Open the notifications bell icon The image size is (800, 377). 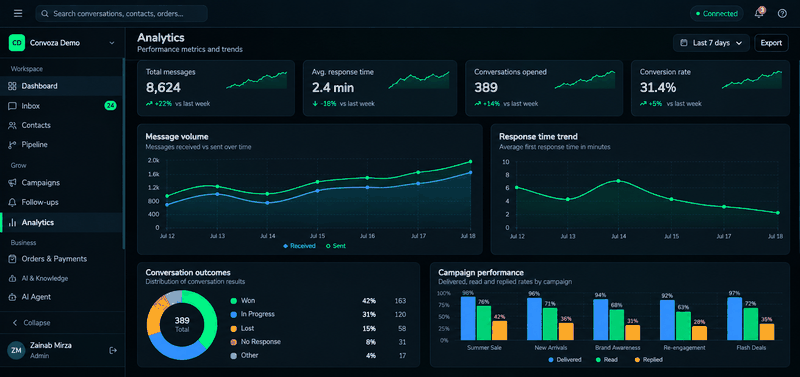[759, 13]
